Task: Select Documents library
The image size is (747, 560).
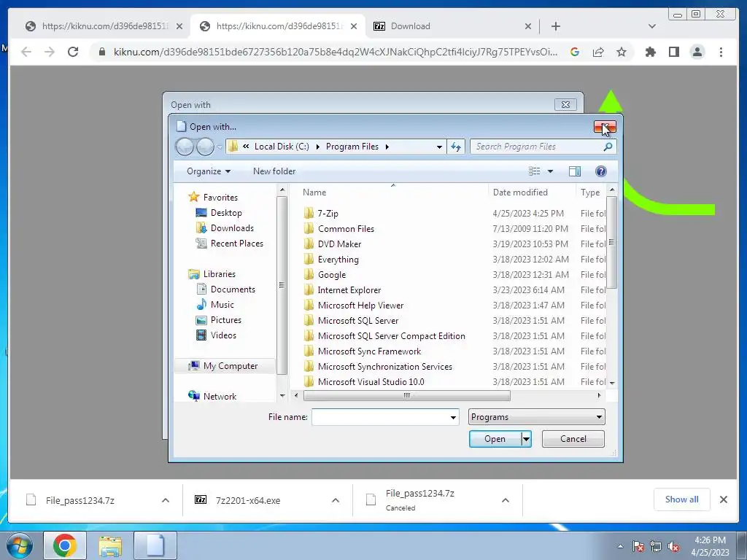Action: [233, 289]
